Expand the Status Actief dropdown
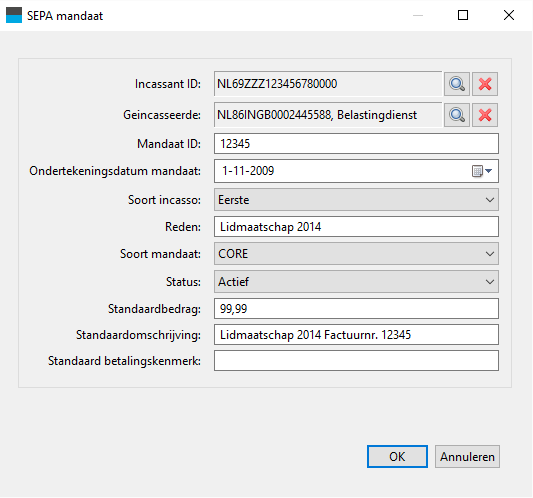Screen dimensions: 533x498 pos(356,281)
